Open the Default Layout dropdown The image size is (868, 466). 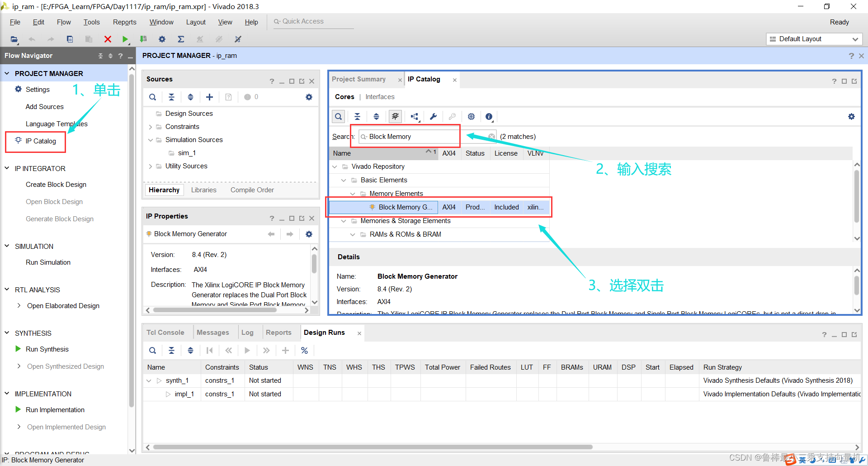coord(814,39)
